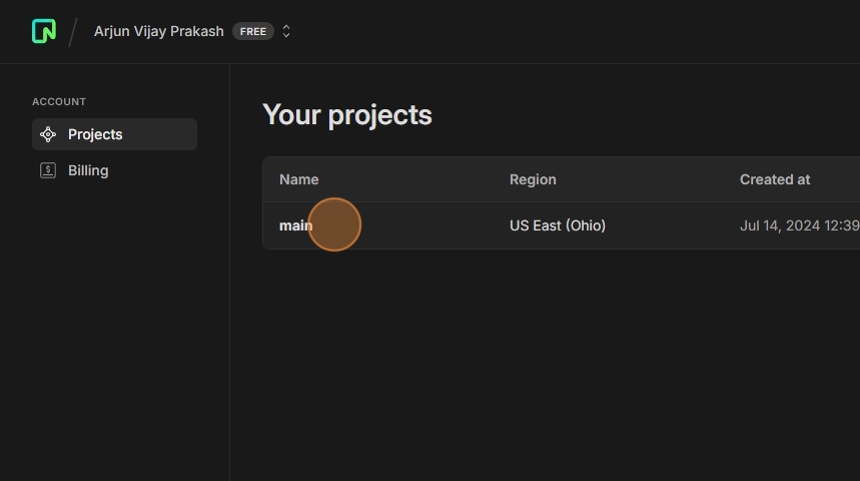Image resolution: width=860 pixels, height=481 pixels.
Task: Click the Your projects page heading
Action: coord(347,115)
